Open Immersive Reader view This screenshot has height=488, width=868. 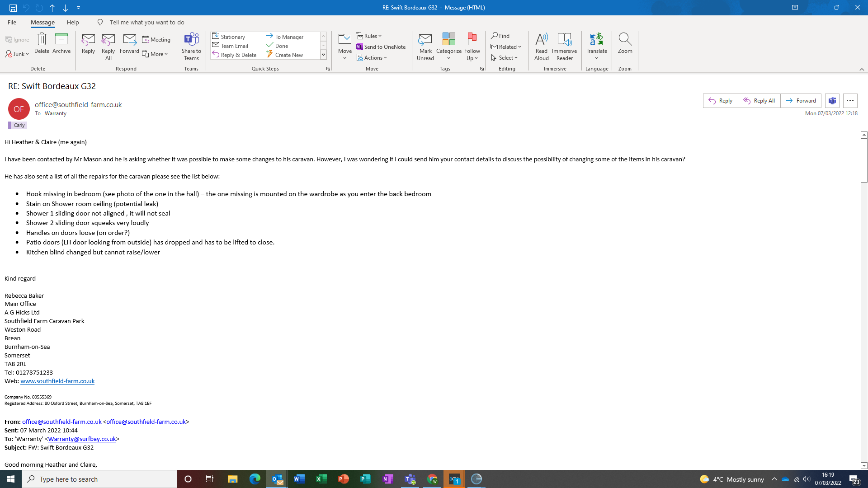564,46
